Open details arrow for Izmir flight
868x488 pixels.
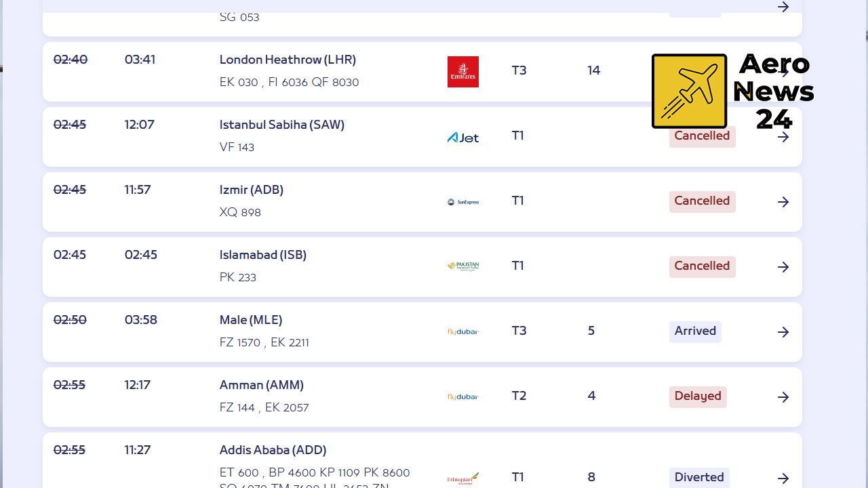783,202
